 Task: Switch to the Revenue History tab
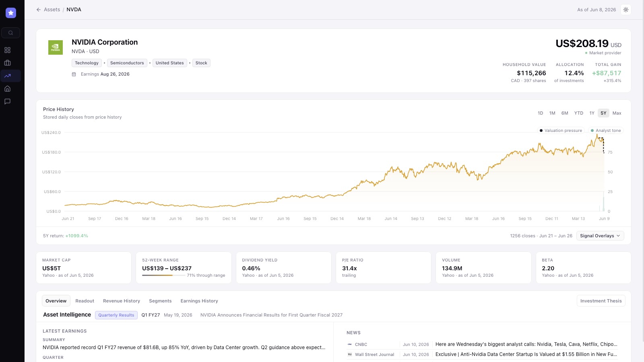tap(122, 301)
